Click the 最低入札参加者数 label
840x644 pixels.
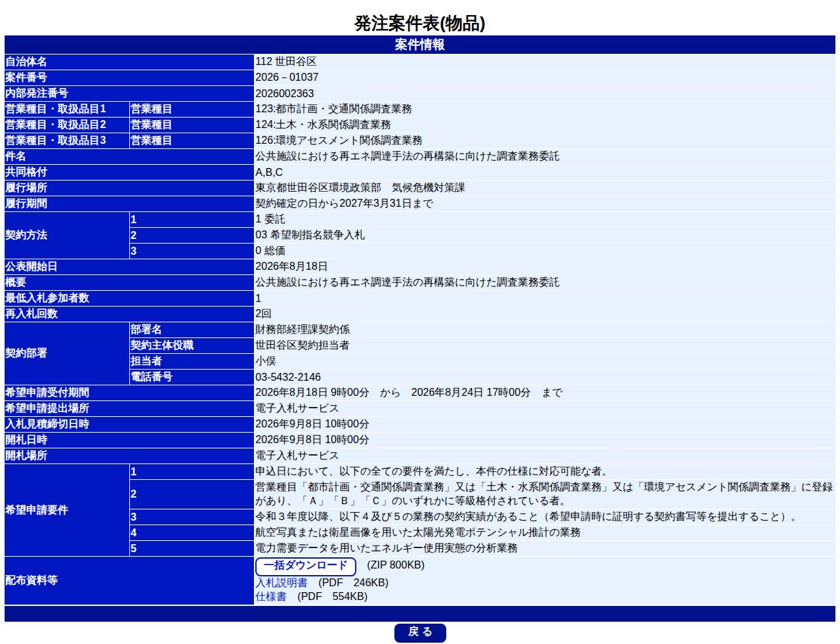pos(47,298)
